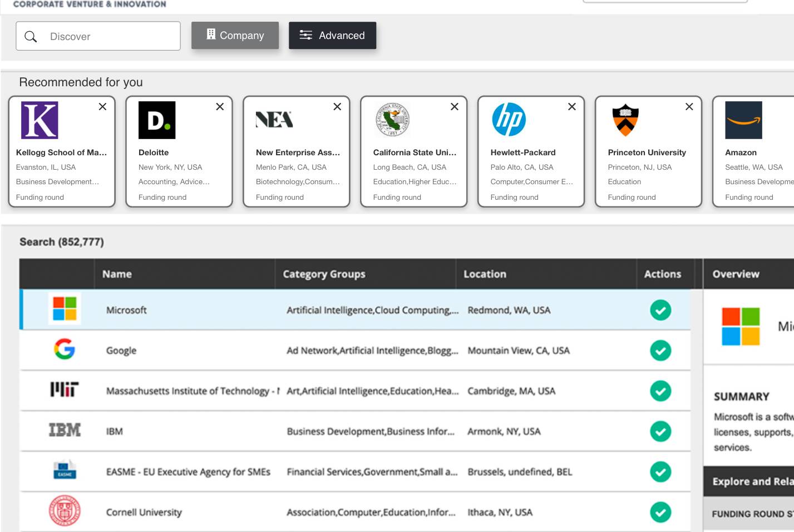This screenshot has height=532, width=794.
Task: Select the Google name in the table
Action: click(121, 351)
